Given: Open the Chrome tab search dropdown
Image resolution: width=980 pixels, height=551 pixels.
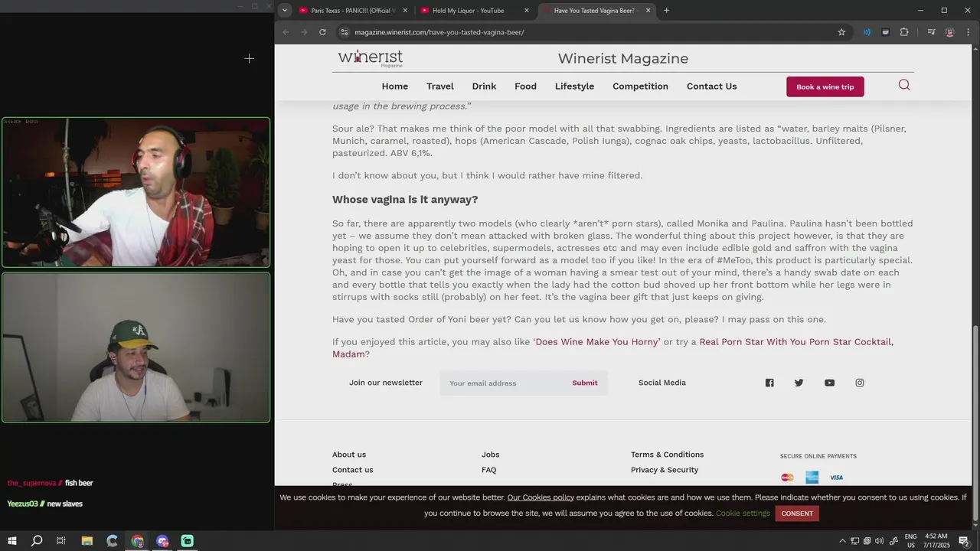Looking at the screenshot, I should [285, 11].
